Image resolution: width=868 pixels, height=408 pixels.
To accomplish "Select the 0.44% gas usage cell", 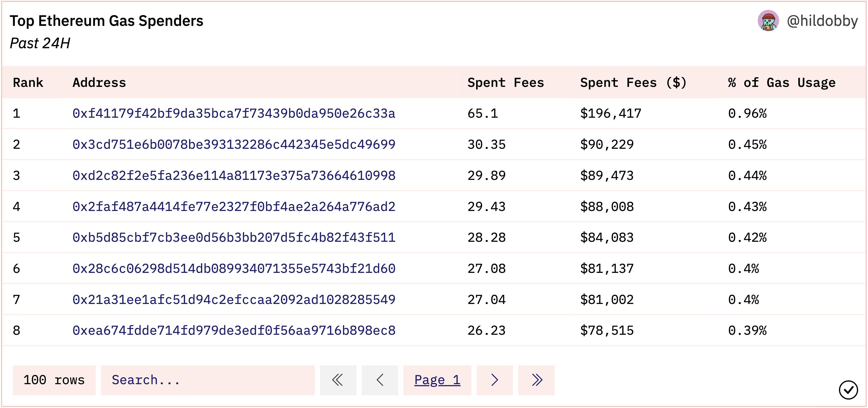I will coord(747,175).
